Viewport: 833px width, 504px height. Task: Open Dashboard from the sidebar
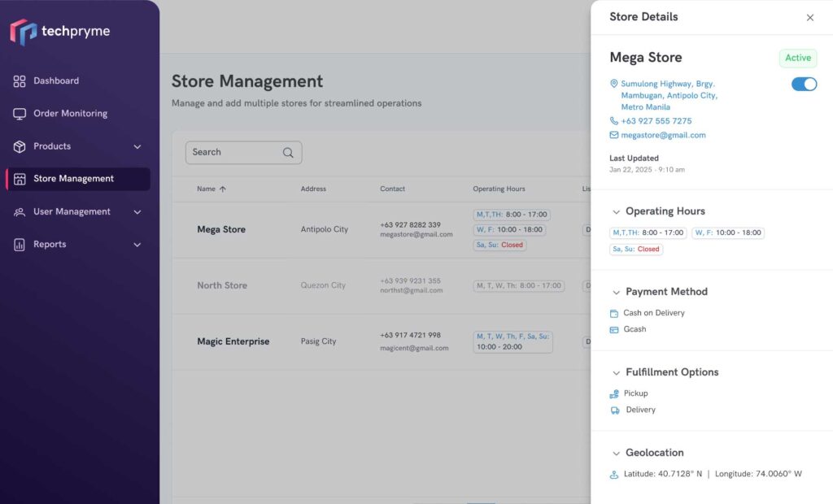[56, 81]
